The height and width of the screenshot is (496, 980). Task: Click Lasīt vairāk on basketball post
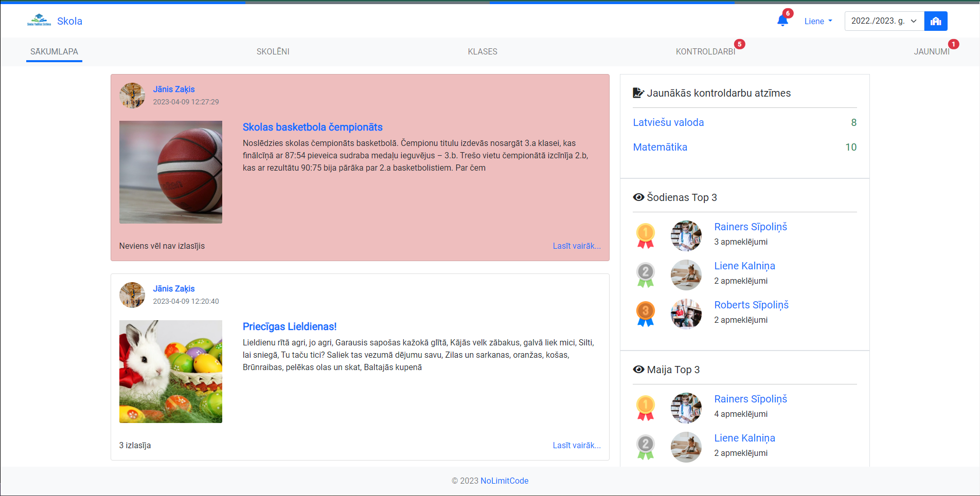(x=576, y=246)
